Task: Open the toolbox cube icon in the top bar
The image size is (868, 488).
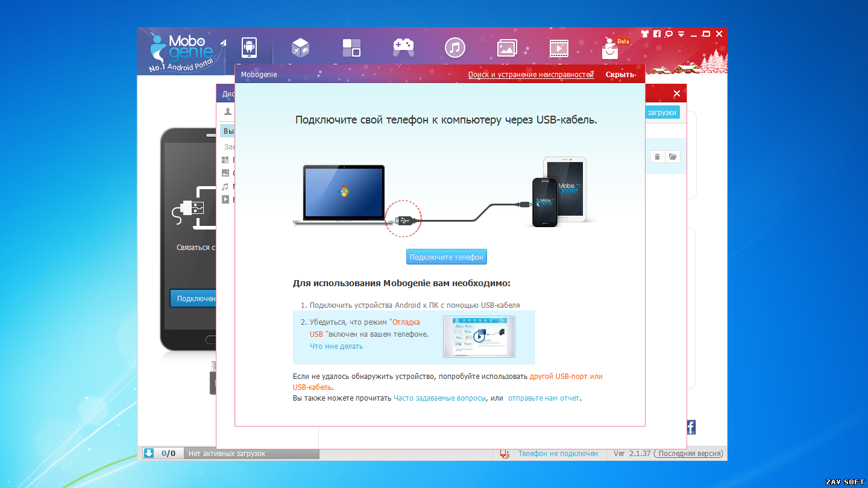Action: (300, 47)
